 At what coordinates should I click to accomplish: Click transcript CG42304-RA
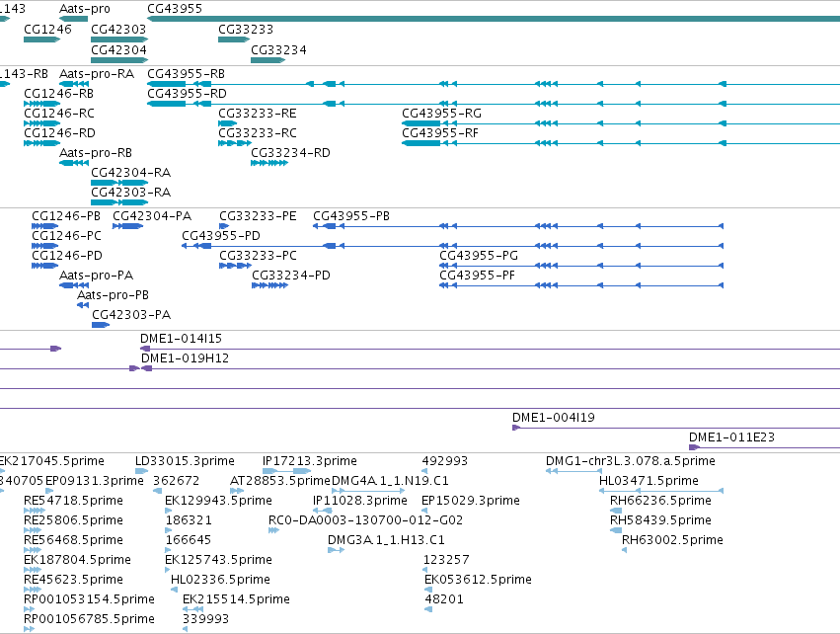click(x=119, y=183)
